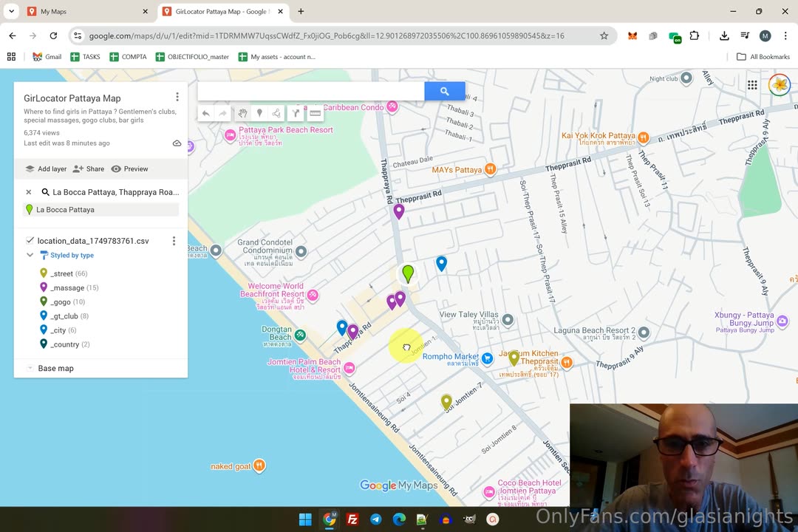Image resolution: width=798 pixels, height=532 pixels.
Task: Click the naked goat restaurant icon
Action: [259, 465]
